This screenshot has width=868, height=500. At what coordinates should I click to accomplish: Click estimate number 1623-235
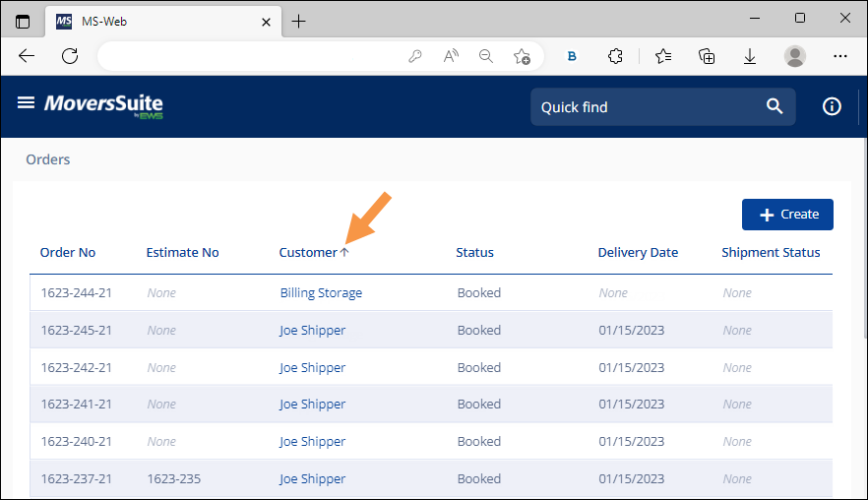click(x=174, y=479)
